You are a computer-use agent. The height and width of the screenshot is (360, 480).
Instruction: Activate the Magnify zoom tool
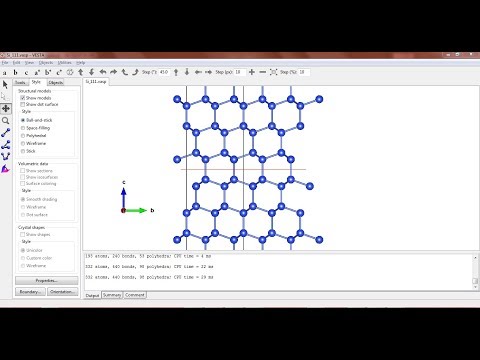(5, 121)
